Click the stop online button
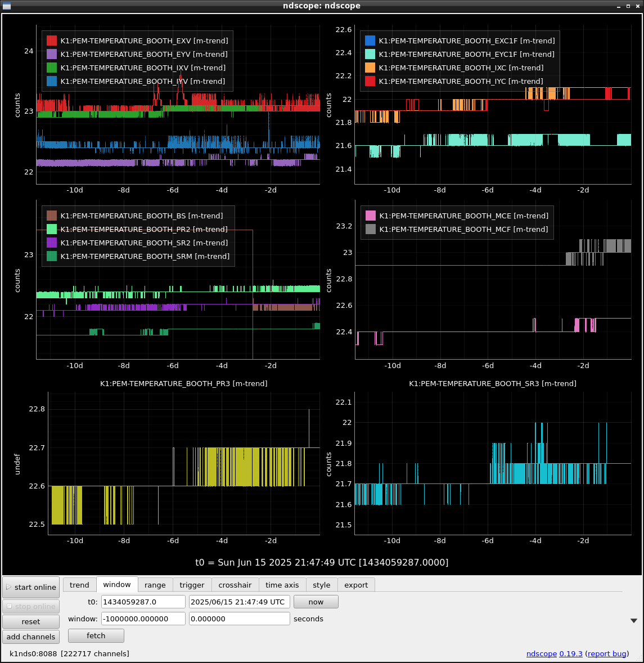Image resolution: width=644 pixels, height=663 pixels. click(31, 606)
